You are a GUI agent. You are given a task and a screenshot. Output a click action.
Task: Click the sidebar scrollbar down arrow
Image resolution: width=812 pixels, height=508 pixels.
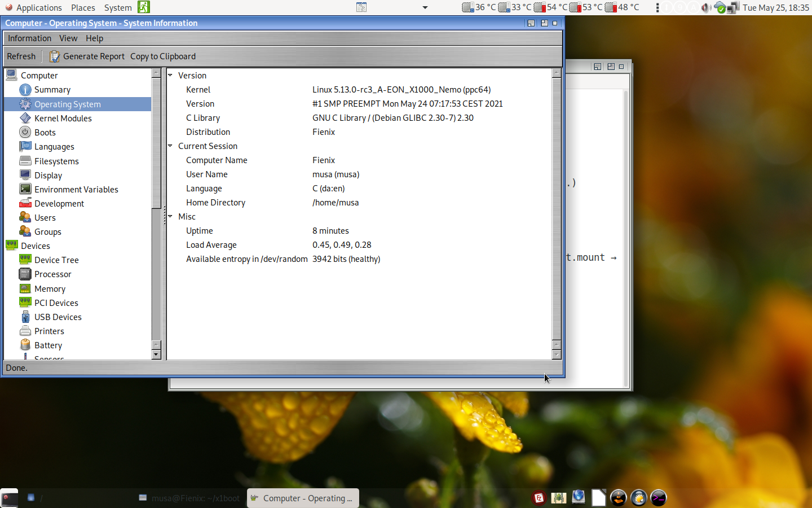[x=156, y=354]
